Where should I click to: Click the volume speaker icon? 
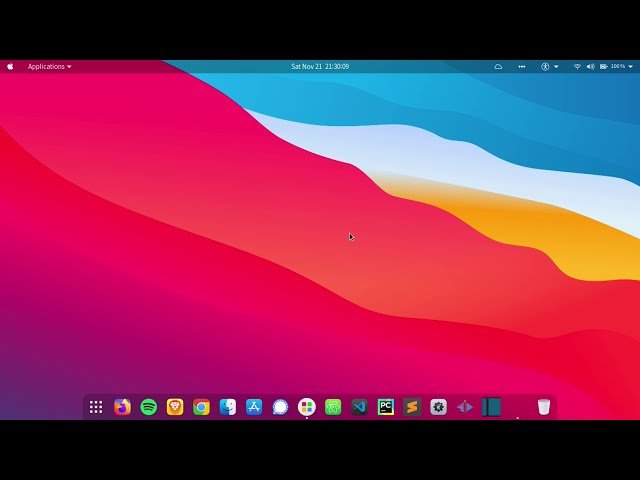tap(590, 67)
